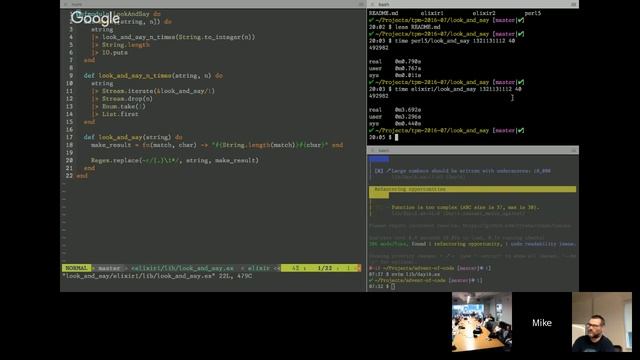Click elixir2 in the terminal directory listing
The height and width of the screenshot is (360, 640).
[x=484, y=13]
